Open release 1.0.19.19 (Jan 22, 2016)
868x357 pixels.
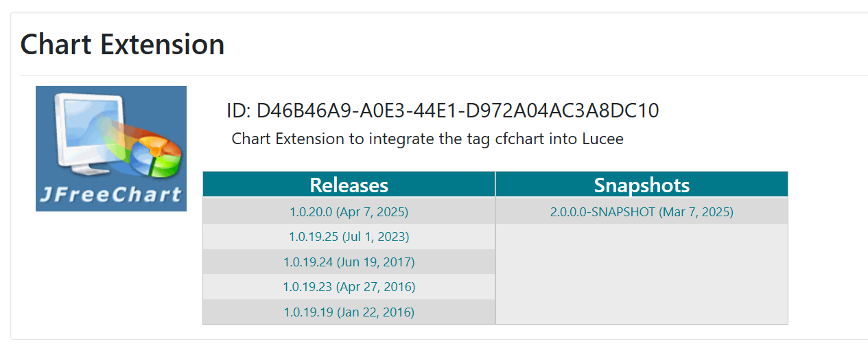(x=349, y=312)
